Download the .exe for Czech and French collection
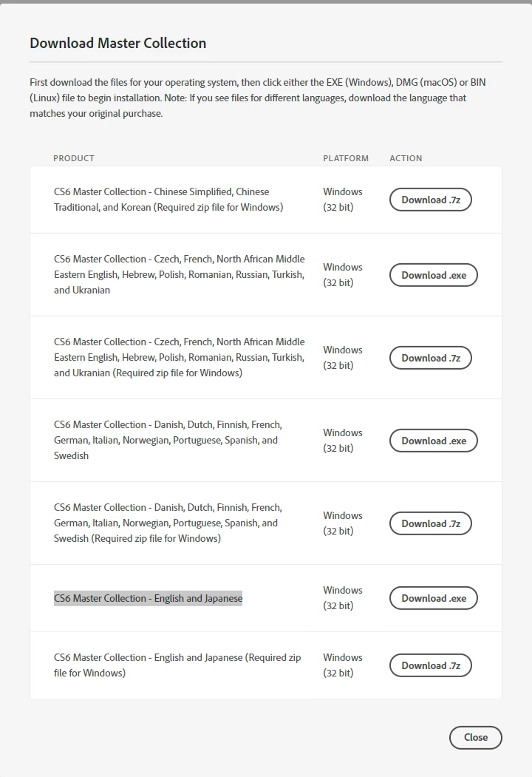 [x=433, y=274]
